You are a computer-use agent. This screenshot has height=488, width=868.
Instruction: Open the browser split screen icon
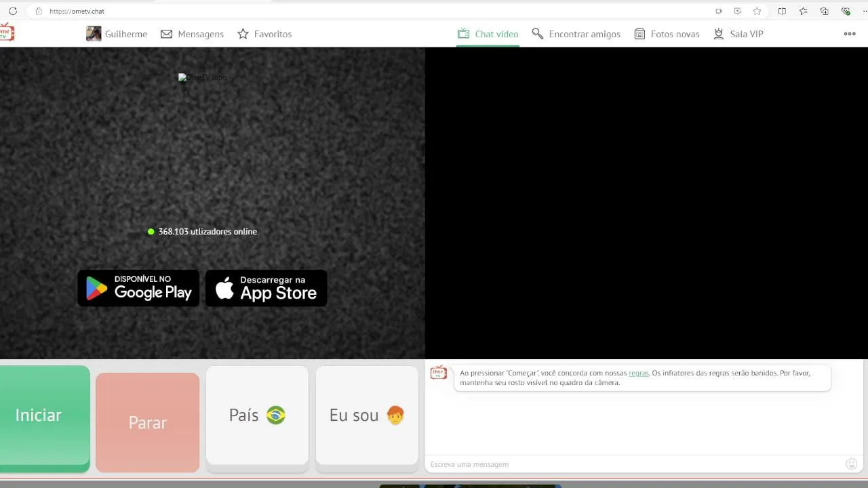click(x=782, y=11)
